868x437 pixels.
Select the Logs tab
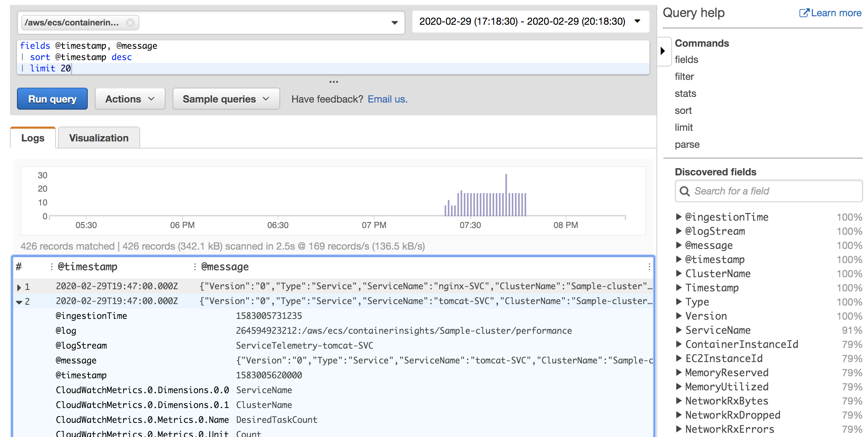(x=33, y=138)
